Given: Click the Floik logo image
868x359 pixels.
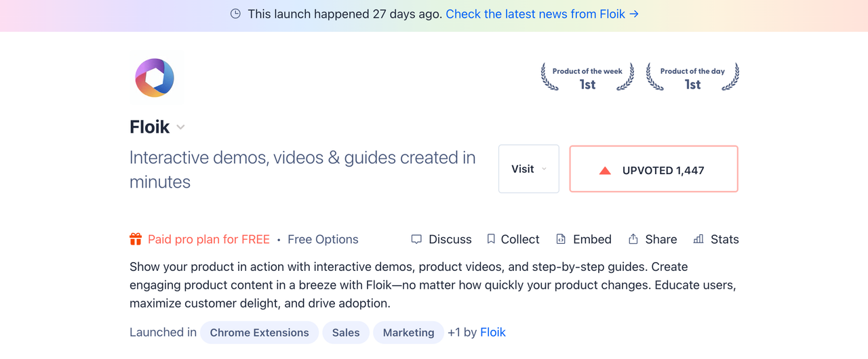Looking at the screenshot, I should coord(155,78).
